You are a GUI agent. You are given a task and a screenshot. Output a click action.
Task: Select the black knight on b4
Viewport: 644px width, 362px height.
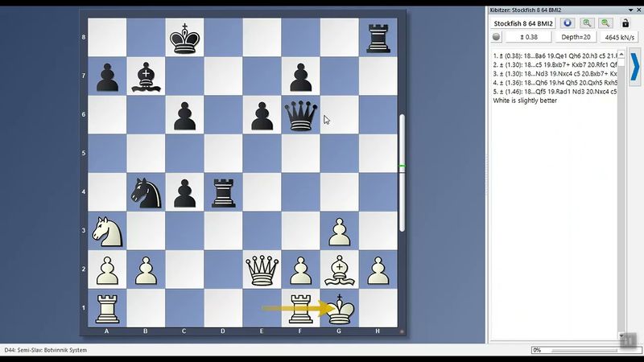147,193
